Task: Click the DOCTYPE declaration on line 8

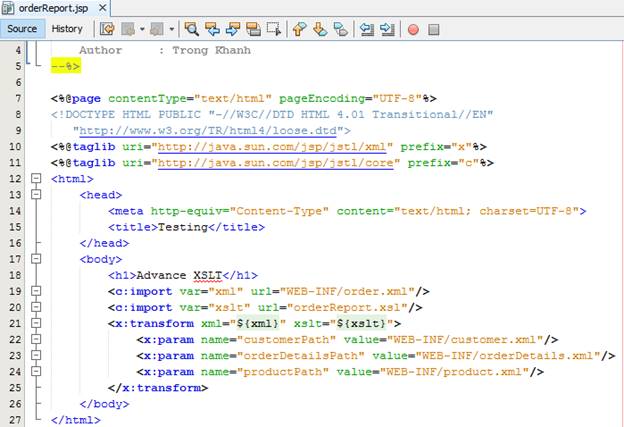Action: 272,115
